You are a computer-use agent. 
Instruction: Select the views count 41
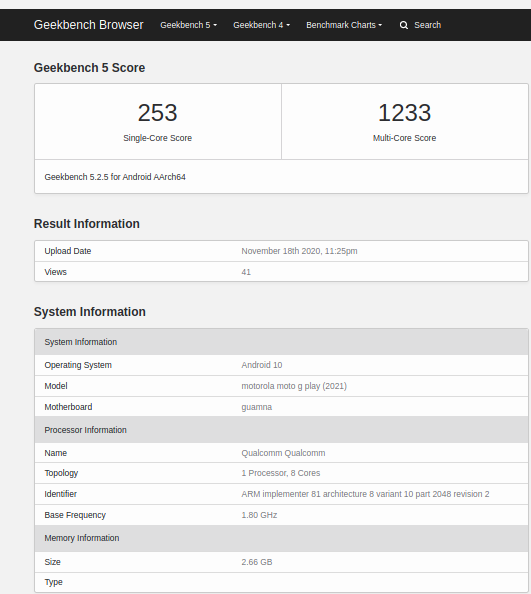[246, 272]
